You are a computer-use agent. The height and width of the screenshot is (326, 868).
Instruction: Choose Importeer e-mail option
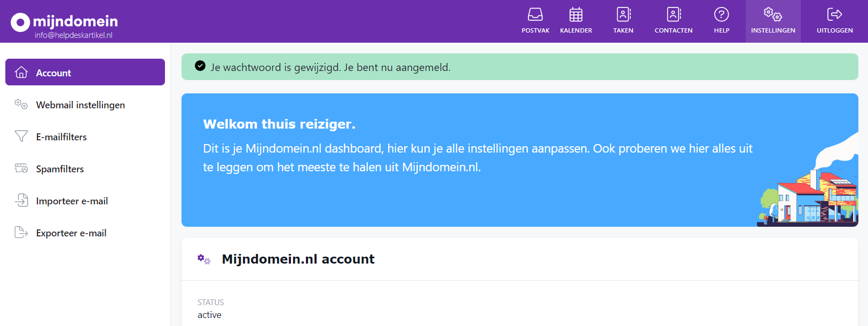(x=72, y=201)
